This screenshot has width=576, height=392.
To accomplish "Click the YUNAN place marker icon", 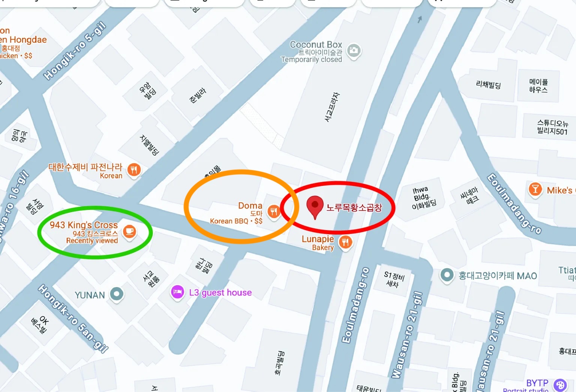I will click(x=116, y=294).
